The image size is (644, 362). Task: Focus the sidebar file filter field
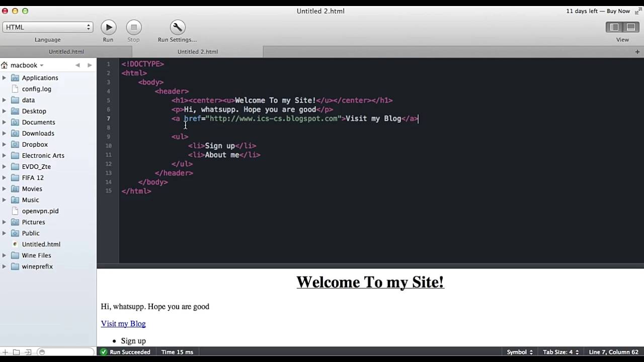click(65, 352)
